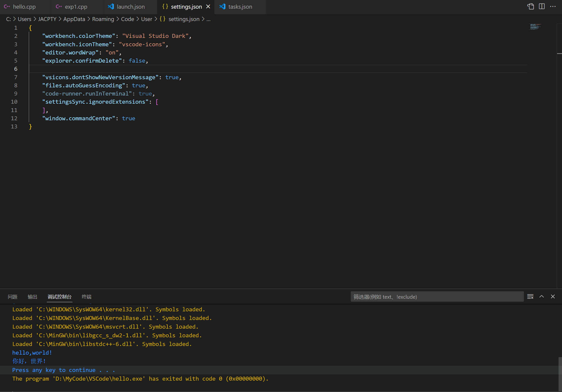Click the launch.json VS Code file icon
Image resolution: width=562 pixels, height=392 pixels.
(111, 7)
